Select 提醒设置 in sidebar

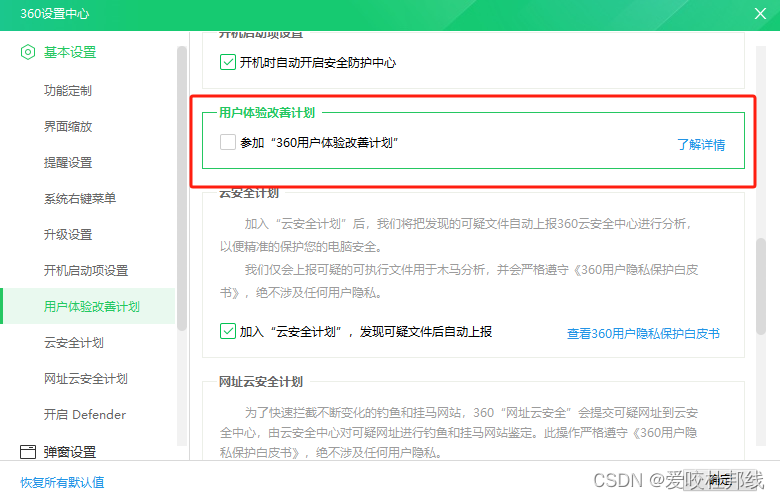pyautogui.click(x=68, y=163)
